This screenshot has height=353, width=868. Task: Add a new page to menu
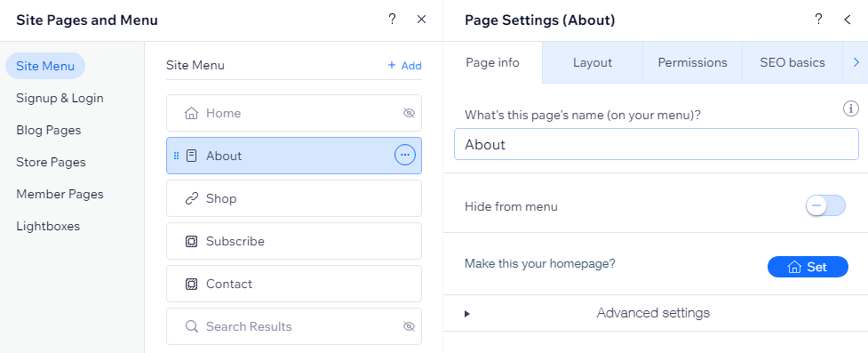pyautogui.click(x=404, y=66)
